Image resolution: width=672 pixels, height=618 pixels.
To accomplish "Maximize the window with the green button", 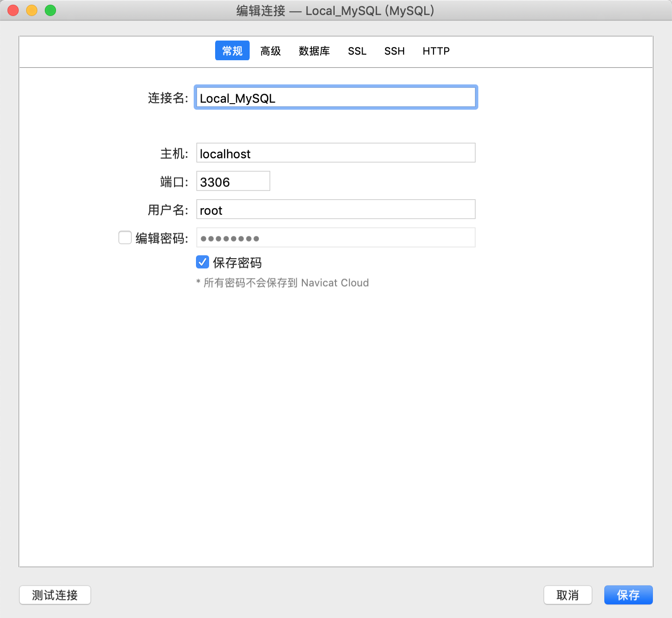I will [x=50, y=10].
